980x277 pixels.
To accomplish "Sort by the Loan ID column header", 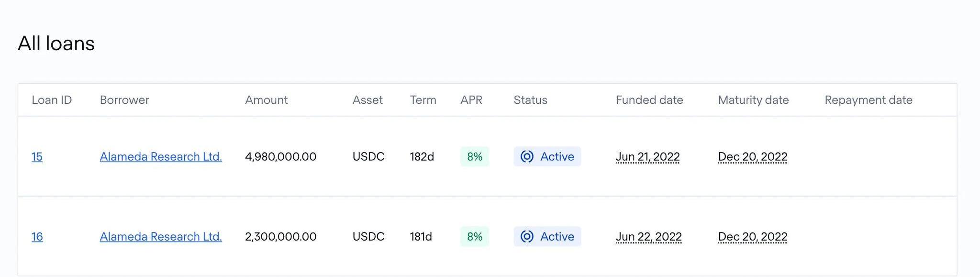I will 52,100.
